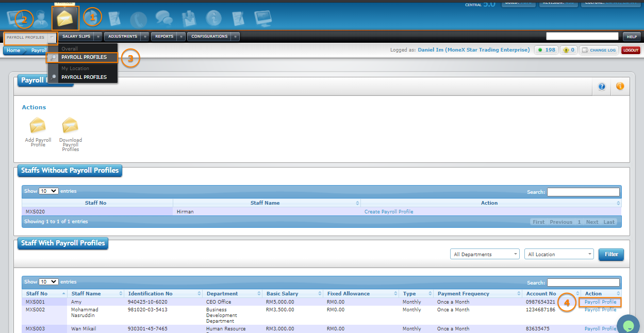Viewport: 644px width, 333px height.
Task: Click the red Logout button
Action: [x=631, y=50]
